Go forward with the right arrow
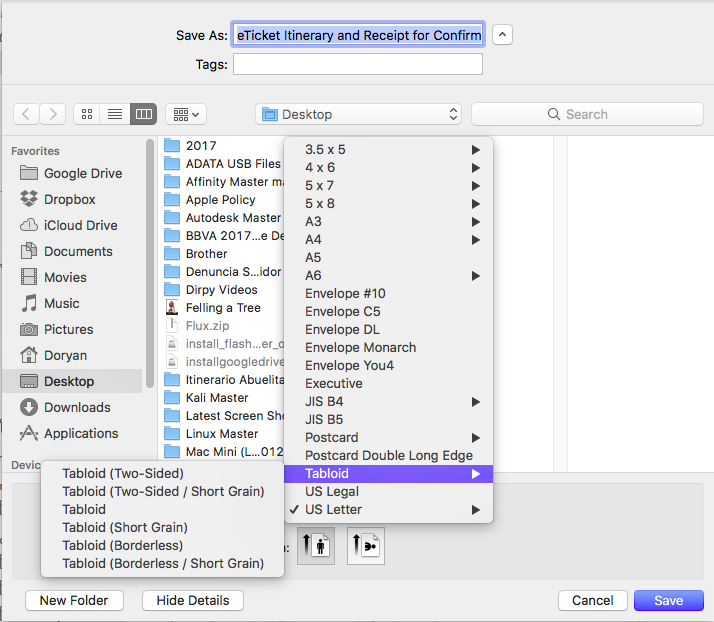The height and width of the screenshot is (622, 714). coord(53,114)
